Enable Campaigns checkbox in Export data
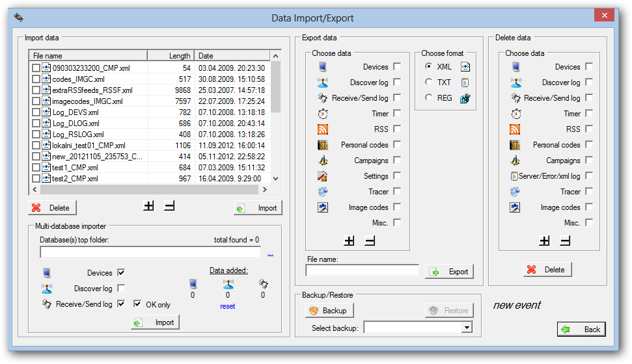 (397, 161)
